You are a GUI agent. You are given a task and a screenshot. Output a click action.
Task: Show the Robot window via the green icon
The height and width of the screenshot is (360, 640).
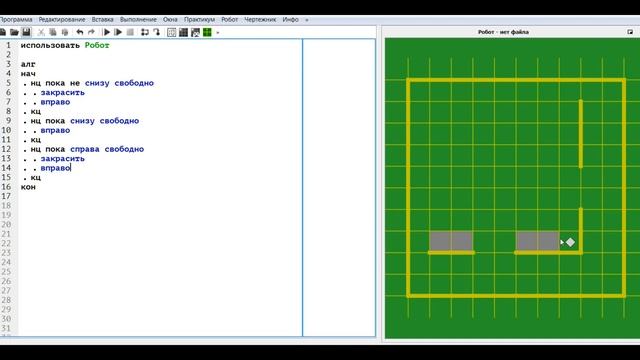click(207, 32)
